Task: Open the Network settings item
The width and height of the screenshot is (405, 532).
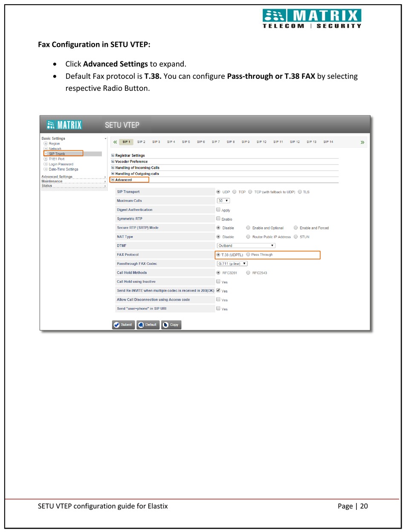Action: (55, 149)
